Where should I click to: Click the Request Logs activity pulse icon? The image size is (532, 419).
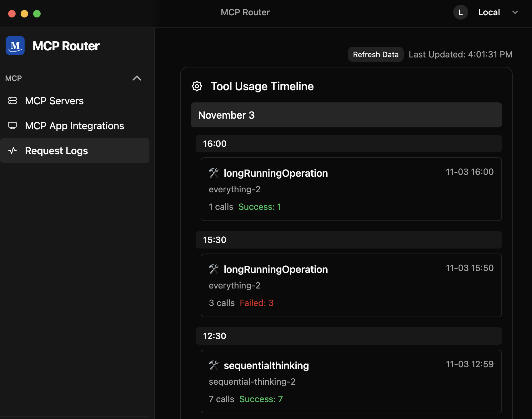point(13,150)
